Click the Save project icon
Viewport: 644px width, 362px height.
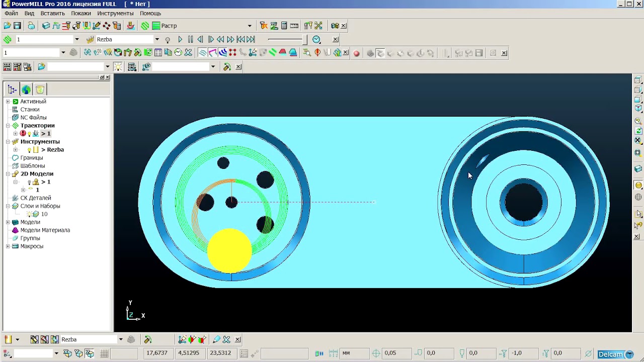pos(17,26)
